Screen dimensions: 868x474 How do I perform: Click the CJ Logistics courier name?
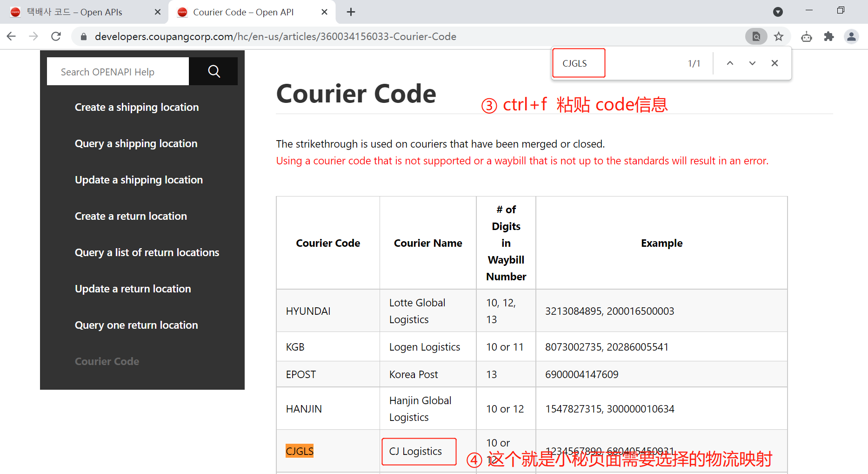[415, 451]
